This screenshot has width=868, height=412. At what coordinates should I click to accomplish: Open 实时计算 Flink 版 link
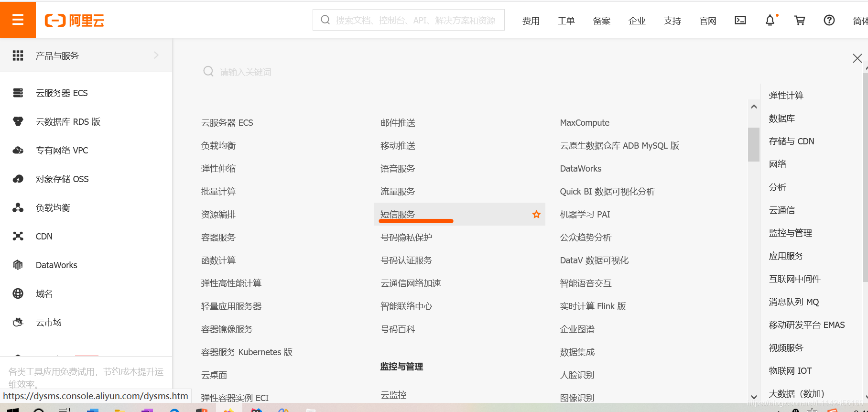point(593,306)
